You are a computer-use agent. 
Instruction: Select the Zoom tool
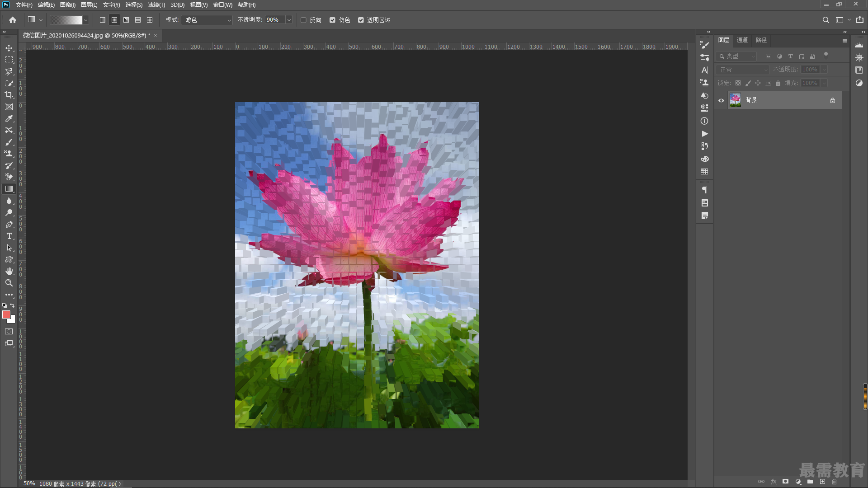(x=9, y=283)
